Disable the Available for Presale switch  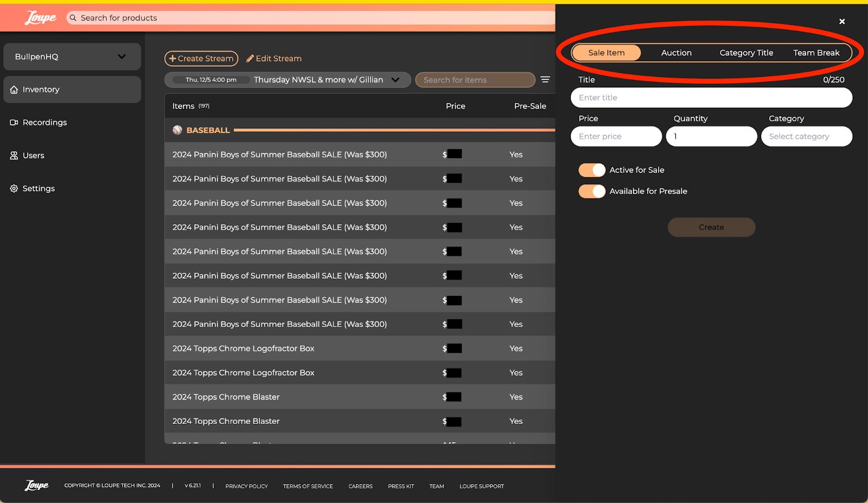[592, 191]
